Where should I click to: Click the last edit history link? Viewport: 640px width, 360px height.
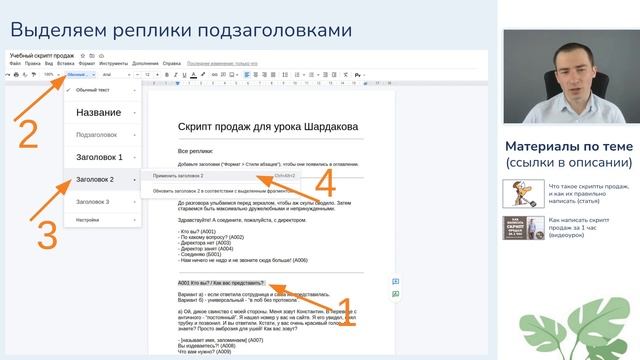(x=222, y=64)
